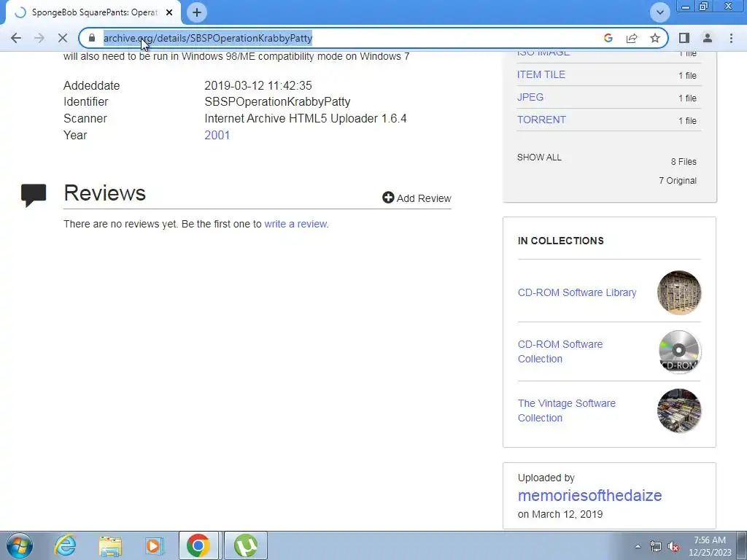Open CD-ROM Software Library thumbnail

(x=679, y=292)
